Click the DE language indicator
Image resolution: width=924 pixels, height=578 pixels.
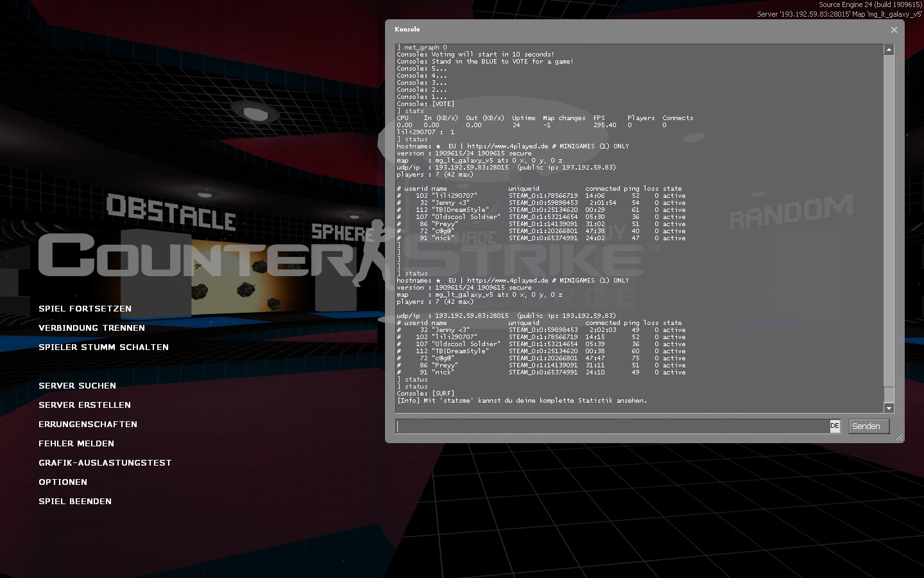[835, 426]
